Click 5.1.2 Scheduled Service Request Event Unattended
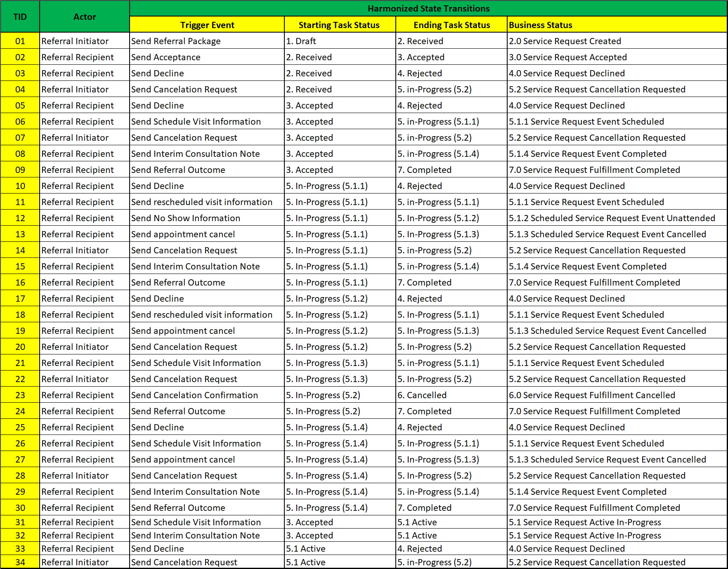The height and width of the screenshot is (569, 728). [x=612, y=218]
